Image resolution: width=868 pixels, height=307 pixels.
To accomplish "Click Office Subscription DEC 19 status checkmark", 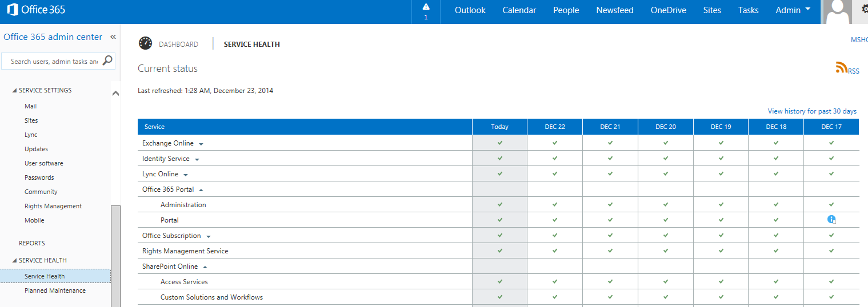I will tap(721, 235).
